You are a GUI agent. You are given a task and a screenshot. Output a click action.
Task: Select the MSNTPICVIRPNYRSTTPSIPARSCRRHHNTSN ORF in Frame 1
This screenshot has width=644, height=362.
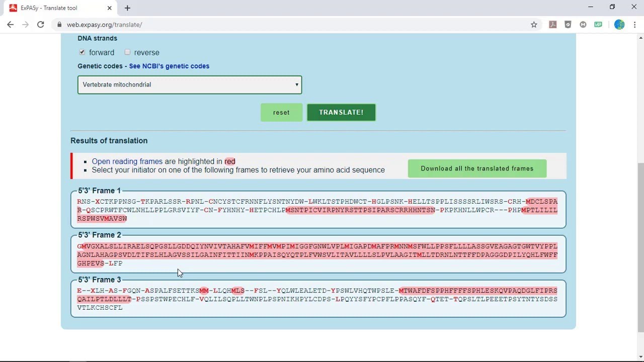click(361, 210)
